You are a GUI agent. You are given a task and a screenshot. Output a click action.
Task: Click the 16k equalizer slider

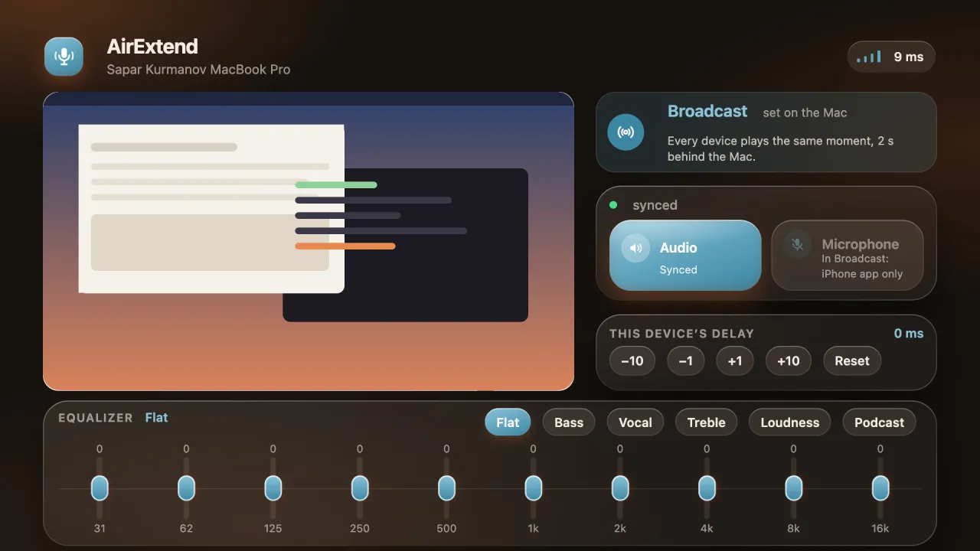tap(880, 488)
